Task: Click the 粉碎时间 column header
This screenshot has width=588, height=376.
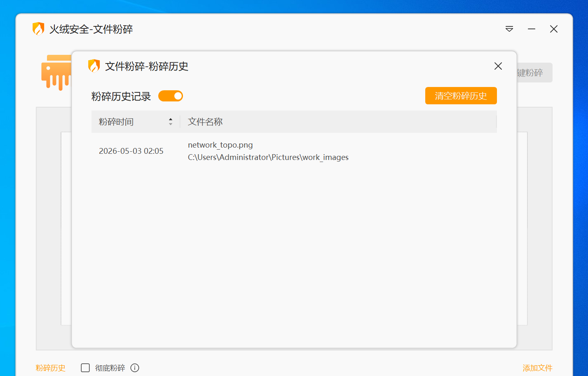Action: (x=116, y=122)
